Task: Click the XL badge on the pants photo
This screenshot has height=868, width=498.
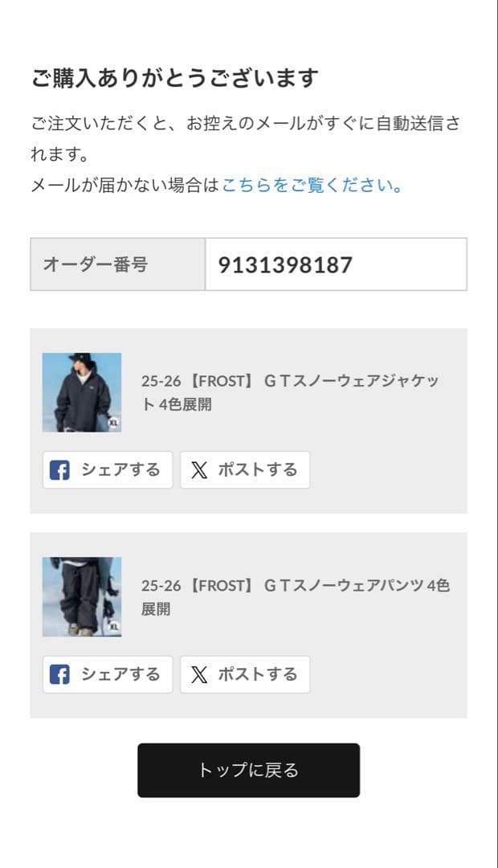Action: pyautogui.click(x=113, y=627)
